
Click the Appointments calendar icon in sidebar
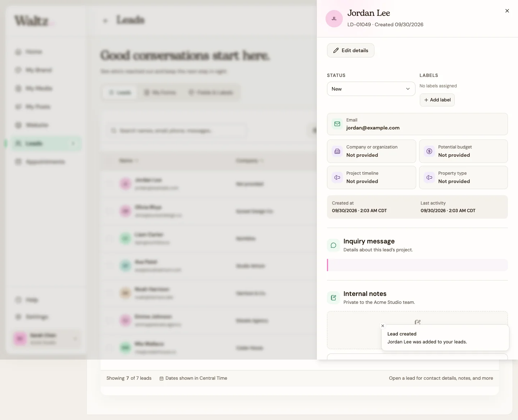[x=18, y=162]
